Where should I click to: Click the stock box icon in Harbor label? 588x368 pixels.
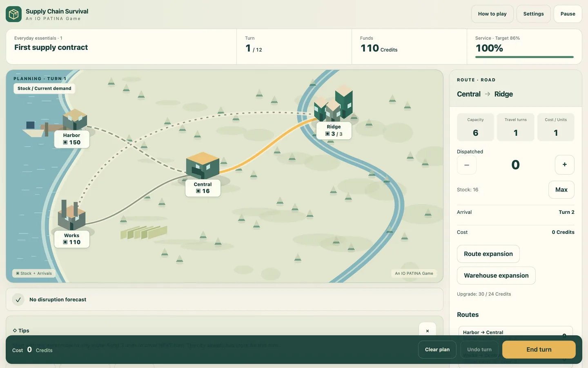tap(65, 142)
